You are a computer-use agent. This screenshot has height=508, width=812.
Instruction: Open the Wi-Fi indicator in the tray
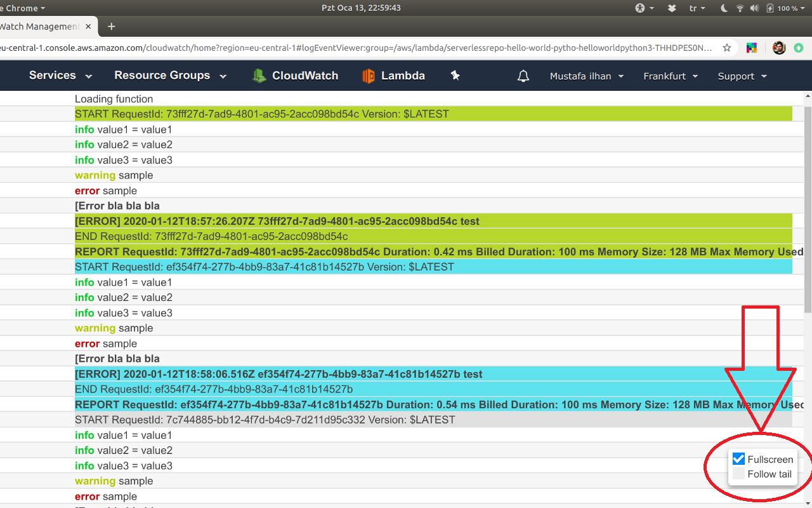(740, 8)
